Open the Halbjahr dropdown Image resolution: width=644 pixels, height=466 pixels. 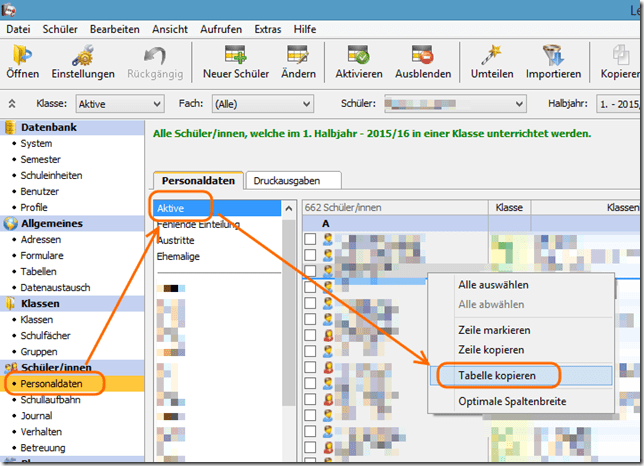point(620,103)
